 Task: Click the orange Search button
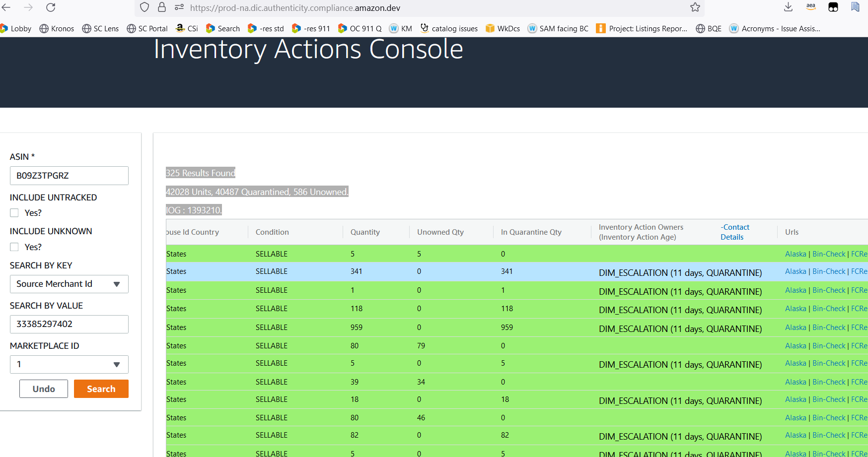101,389
